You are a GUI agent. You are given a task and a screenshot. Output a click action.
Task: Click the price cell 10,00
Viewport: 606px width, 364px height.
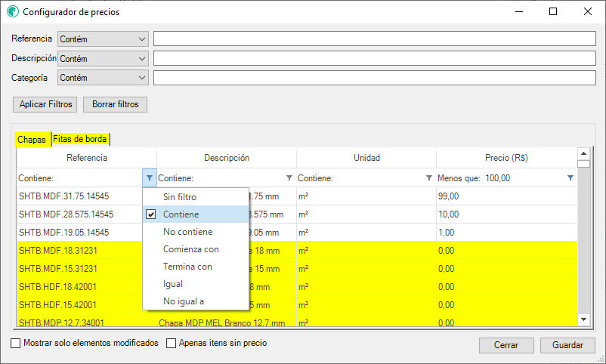click(x=507, y=214)
